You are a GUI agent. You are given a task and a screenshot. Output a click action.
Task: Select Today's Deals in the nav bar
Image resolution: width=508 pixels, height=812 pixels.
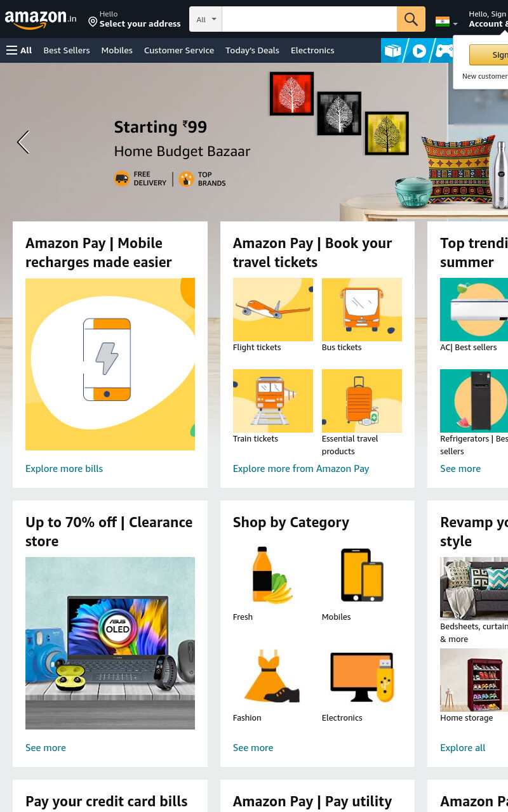(252, 50)
